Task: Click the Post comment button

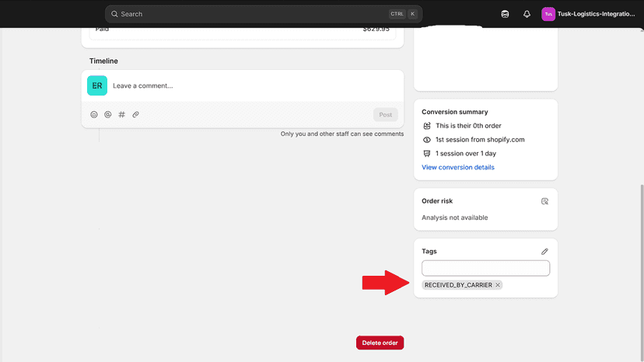Action: tap(385, 114)
